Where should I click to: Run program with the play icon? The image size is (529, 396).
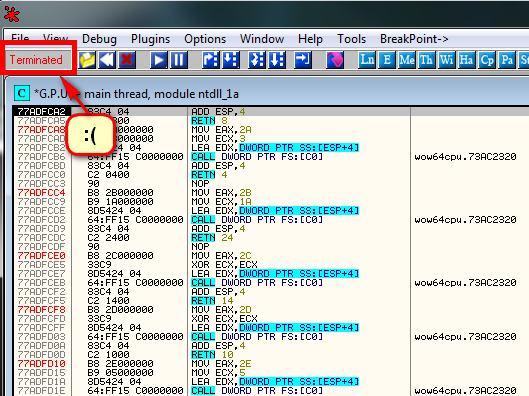(159, 60)
